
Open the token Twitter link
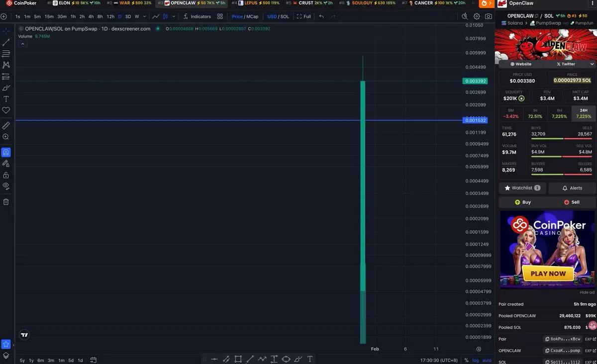[566, 64]
